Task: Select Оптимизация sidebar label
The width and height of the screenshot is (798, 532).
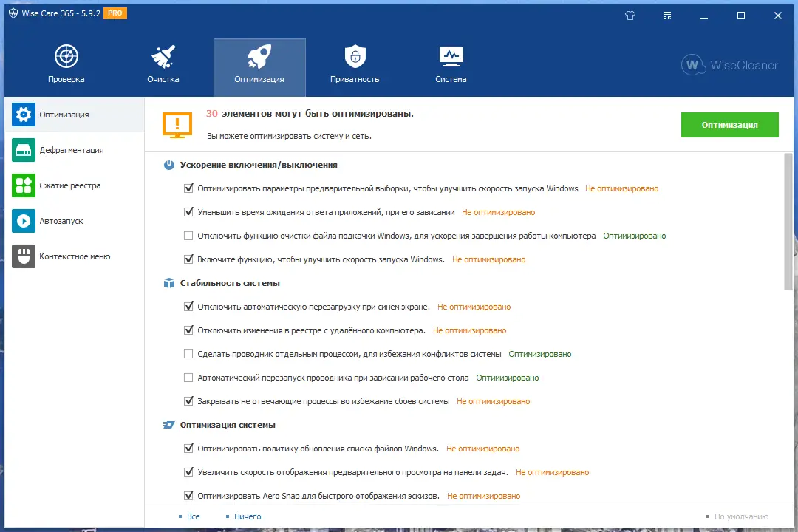Action: pyautogui.click(x=64, y=115)
